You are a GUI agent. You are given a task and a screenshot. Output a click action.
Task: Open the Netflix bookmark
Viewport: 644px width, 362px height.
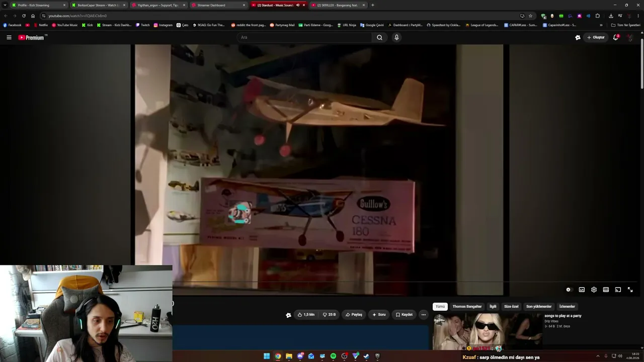click(41, 25)
